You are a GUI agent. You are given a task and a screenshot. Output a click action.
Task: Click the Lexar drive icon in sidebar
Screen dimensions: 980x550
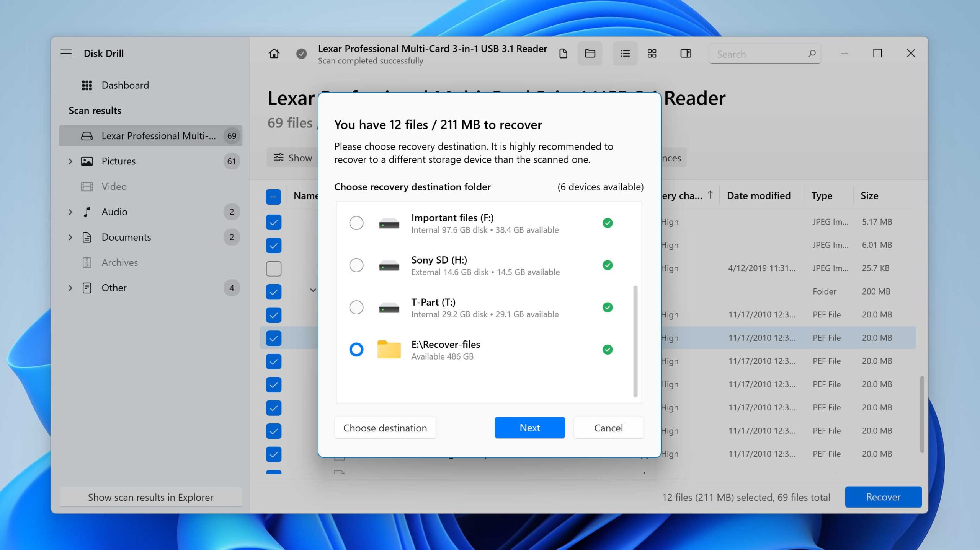(x=87, y=136)
